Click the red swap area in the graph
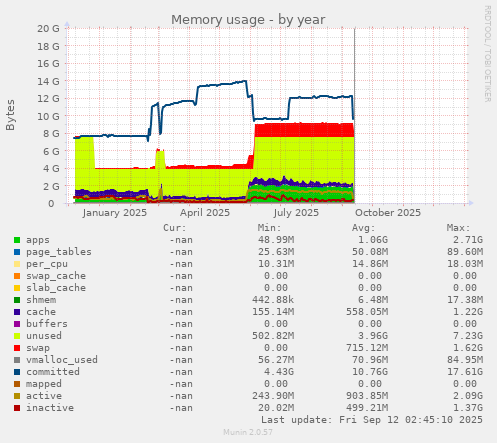 303,130
